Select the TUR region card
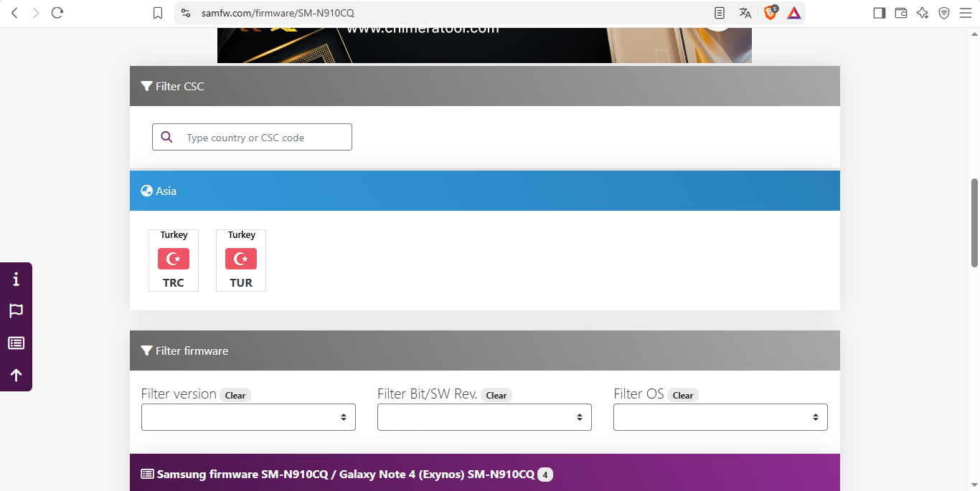Screen dimensions: 980x491 tap(241, 261)
